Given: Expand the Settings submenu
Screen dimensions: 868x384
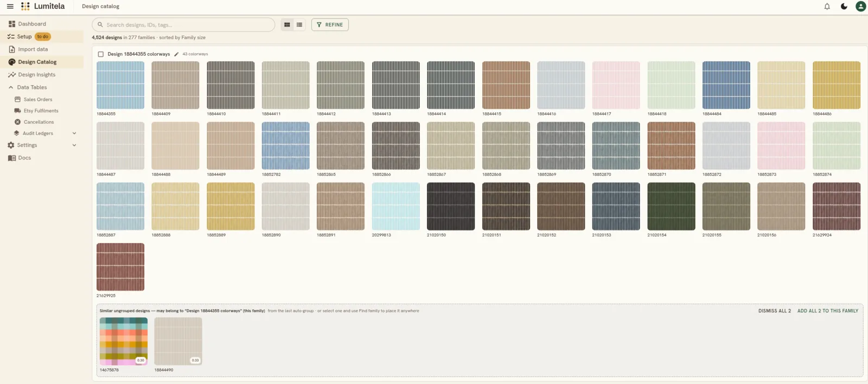Looking at the screenshot, I should click(74, 145).
